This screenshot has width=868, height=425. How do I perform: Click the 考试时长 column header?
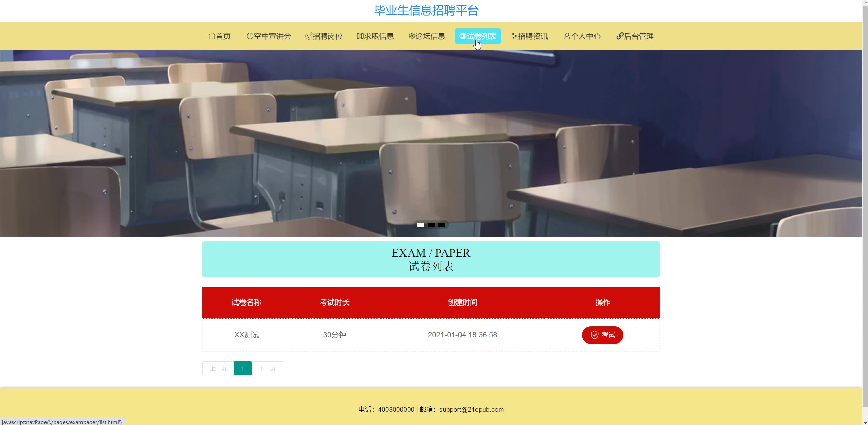[334, 302]
